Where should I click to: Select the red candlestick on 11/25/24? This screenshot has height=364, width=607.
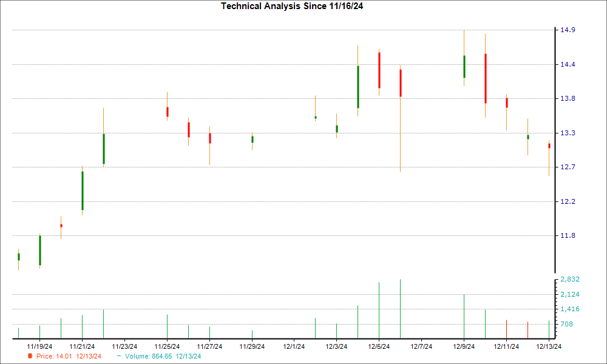[x=167, y=112]
